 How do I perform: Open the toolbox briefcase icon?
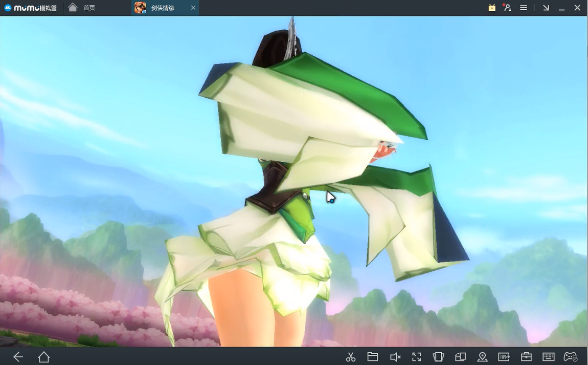526,357
